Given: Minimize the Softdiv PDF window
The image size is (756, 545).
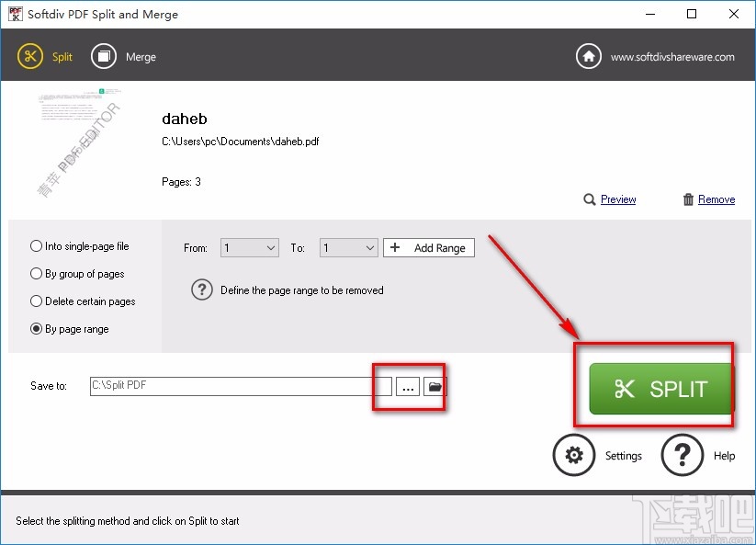Looking at the screenshot, I should [x=650, y=14].
